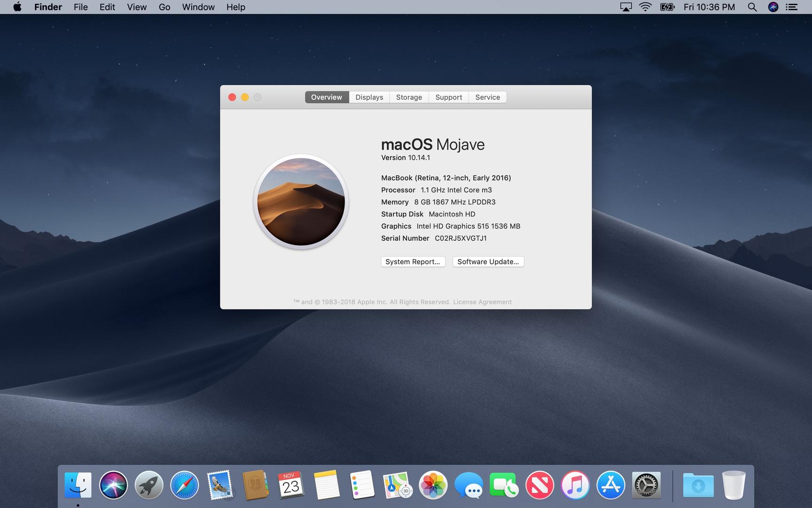Open Notification Center list icon
This screenshot has height=508, width=812.
792,7
